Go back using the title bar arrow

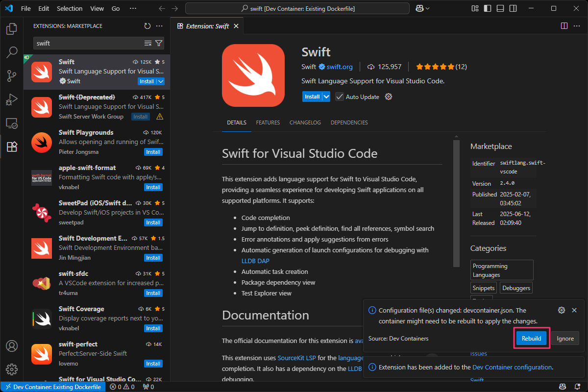pos(162,8)
